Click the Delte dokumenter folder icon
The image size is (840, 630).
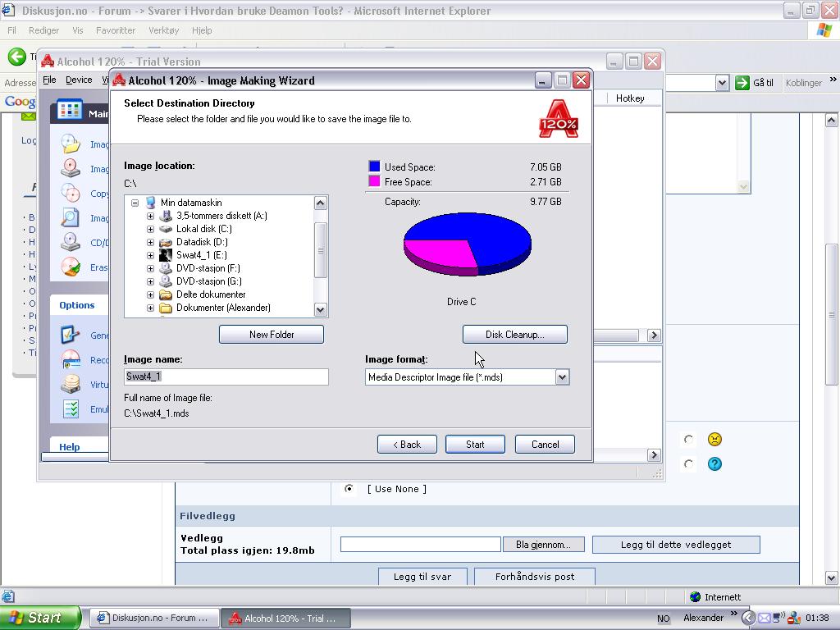[x=166, y=294]
